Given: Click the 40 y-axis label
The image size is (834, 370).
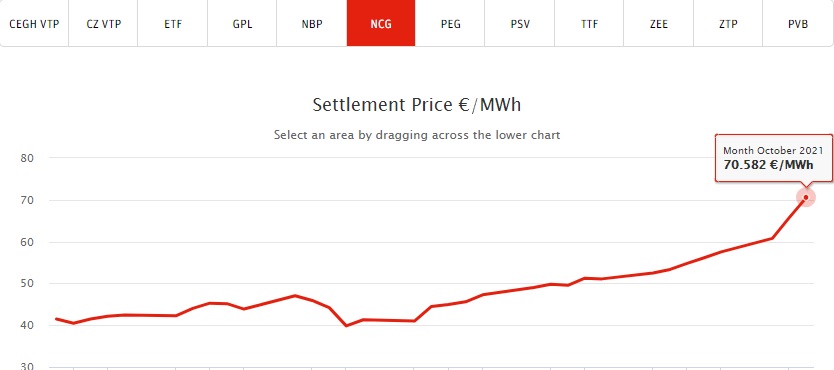Looking at the screenshot, I should [x=27, y=325].
